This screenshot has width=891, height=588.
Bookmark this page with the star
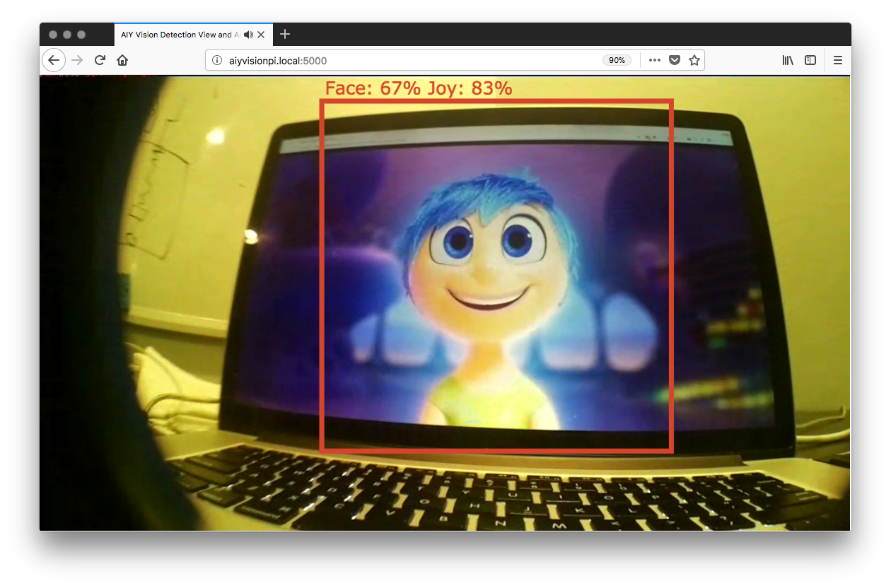click(x=694, y=60)
